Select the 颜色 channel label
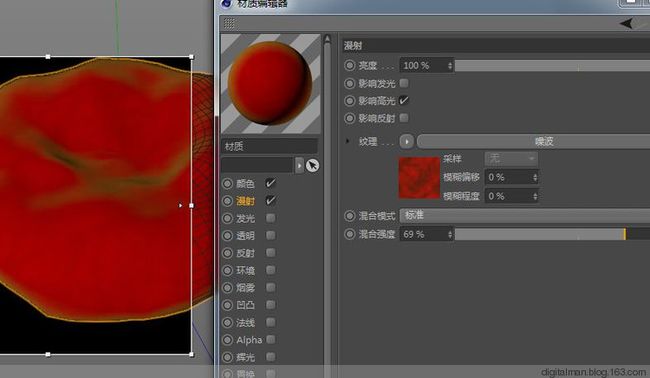650x378 pixels. 245,184
